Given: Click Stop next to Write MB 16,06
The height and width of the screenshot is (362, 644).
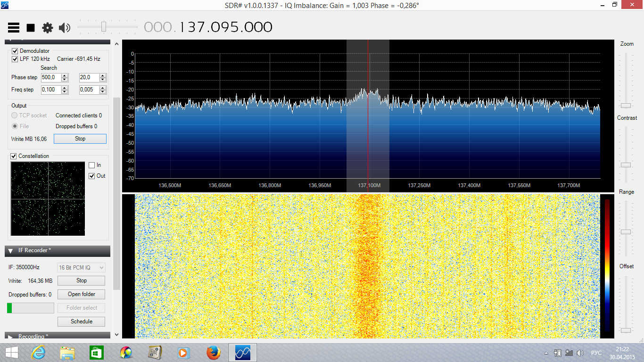Looking at the screenshot, I should point(80,139).
